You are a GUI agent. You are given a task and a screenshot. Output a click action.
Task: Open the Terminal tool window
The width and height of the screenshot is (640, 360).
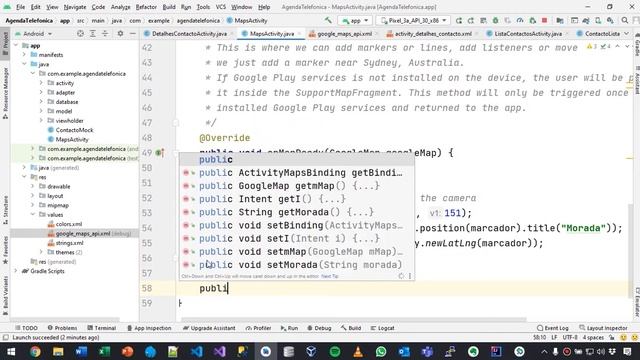point(102,328)
